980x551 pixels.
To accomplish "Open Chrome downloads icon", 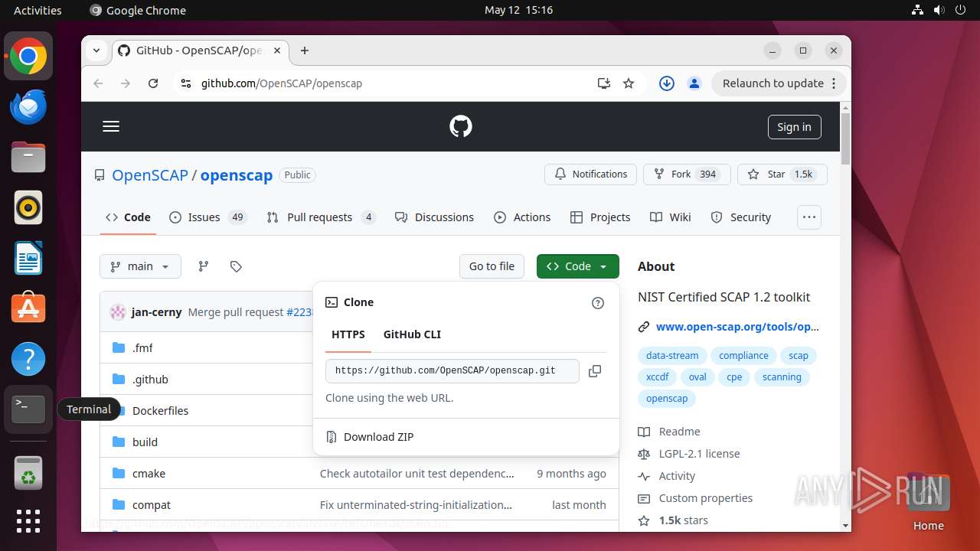I will coord(667,83).
